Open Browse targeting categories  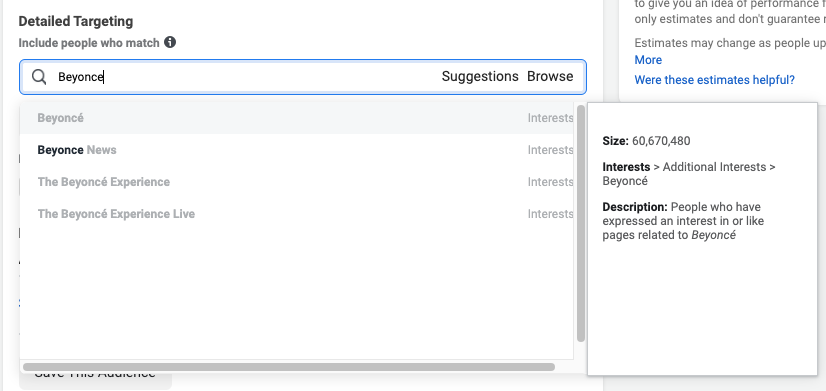[x=550, y=76]
